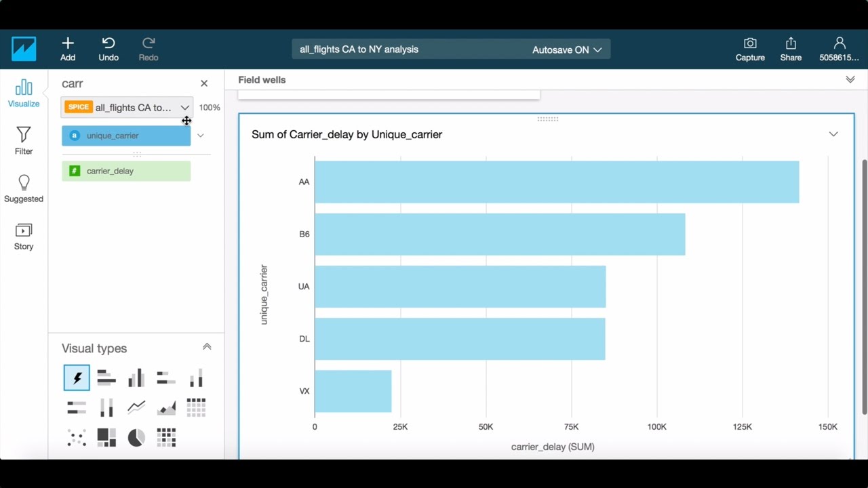Click the UA bar in chart
Image resolution: width=868 pixels, height=488 pixels.
(460, 286)
